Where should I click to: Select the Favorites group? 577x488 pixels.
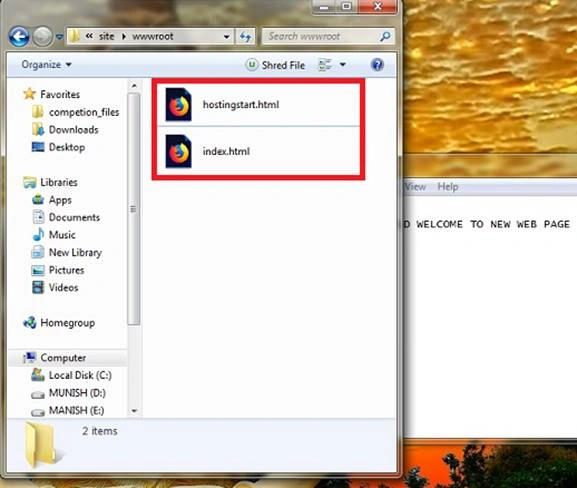pyautogui.click(x=52, y=94)
